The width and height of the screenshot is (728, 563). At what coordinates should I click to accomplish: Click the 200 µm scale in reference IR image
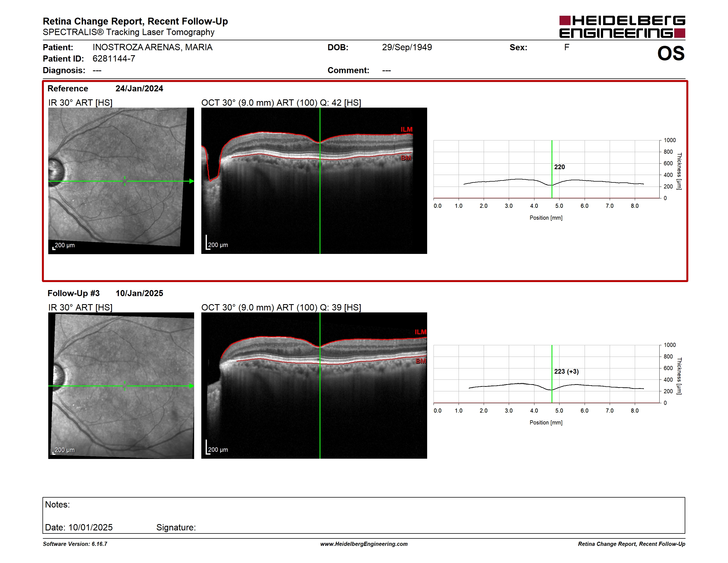pyautogui.click(x=64, y=246)
